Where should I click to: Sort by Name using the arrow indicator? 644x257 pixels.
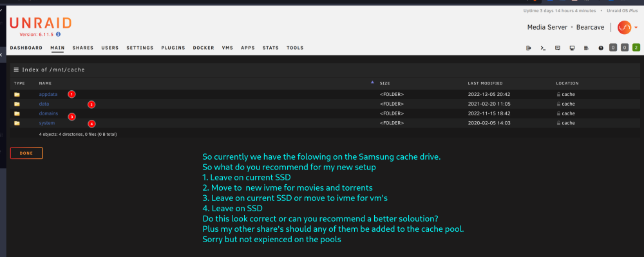click(x=372, y=82)
